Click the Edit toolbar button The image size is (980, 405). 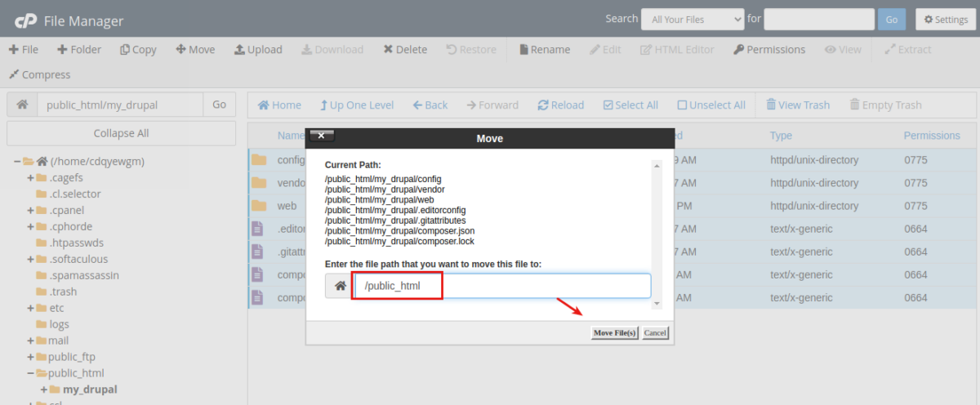pyautogui.click(x=605, y=49)
